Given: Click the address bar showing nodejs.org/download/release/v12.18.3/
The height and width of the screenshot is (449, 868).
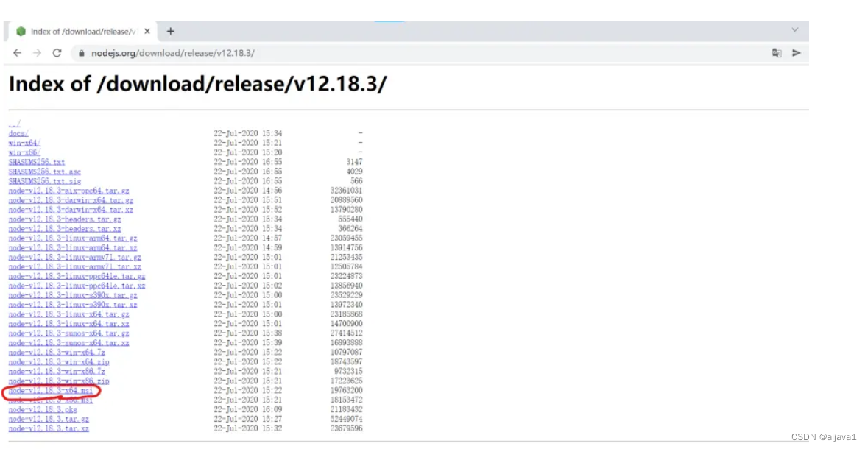Looking at the screenshot, I should tap(173, 53).
